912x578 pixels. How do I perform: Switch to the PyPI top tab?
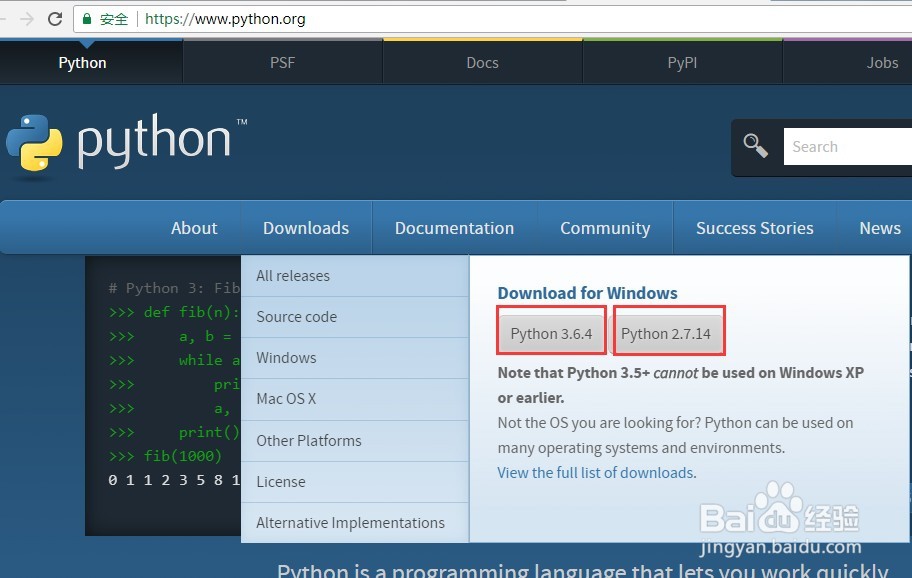(x=682, y=63)
